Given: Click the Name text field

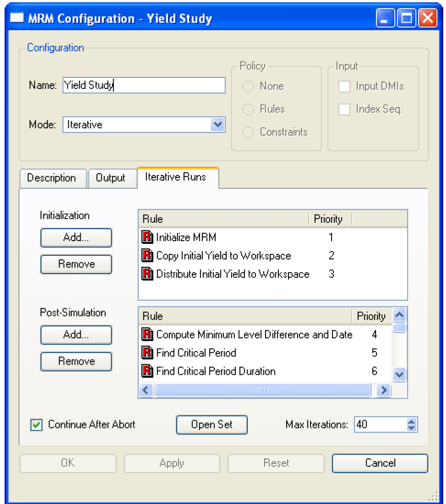Looking at the screenshot, I should [x=144, y=85].
